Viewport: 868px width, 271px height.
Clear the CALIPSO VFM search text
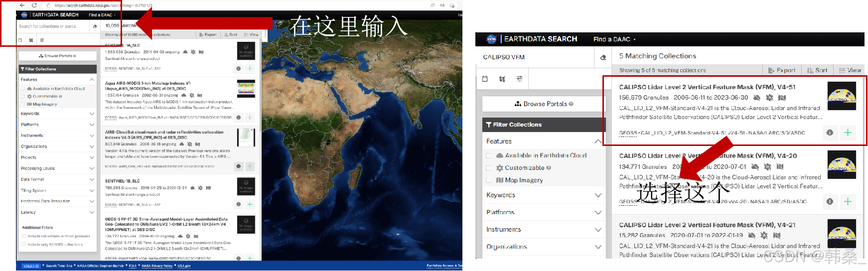pos(603,57)
